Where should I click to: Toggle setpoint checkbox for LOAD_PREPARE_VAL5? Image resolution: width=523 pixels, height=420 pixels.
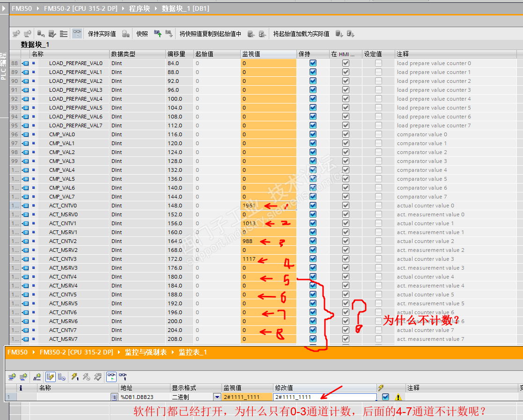click(x=378, y=107)
